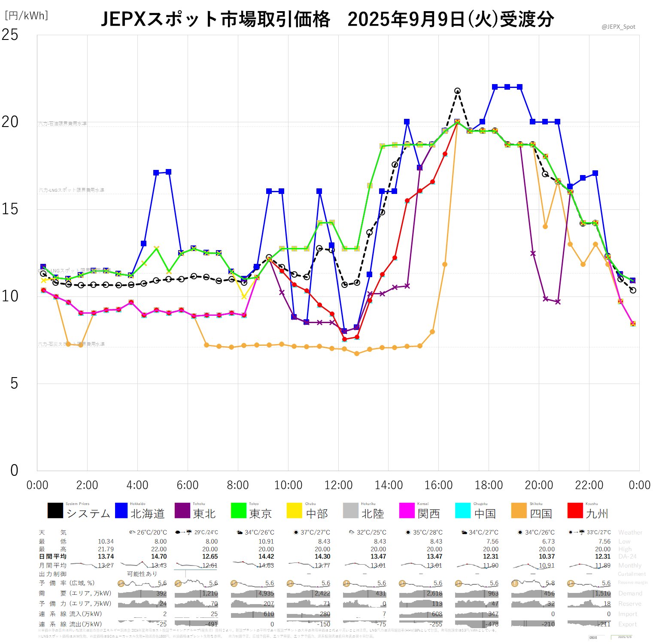Click the Shikoku low value 6.73
This screenshot has height=644, width=656.
548,541
